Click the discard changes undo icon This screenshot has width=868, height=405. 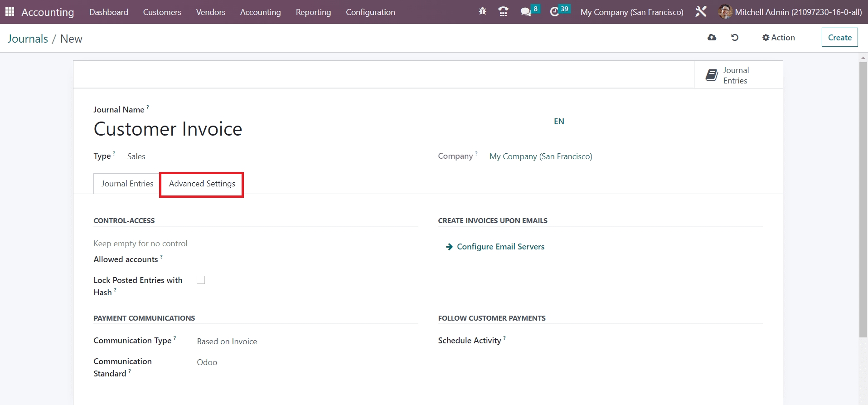(735, 38)
